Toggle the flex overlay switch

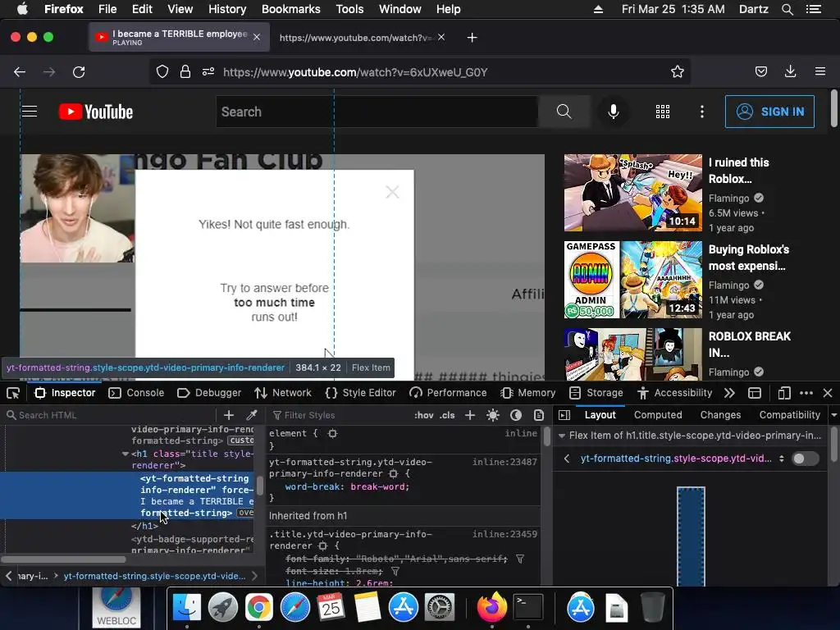pyautogui.click(x=806, y=459)
